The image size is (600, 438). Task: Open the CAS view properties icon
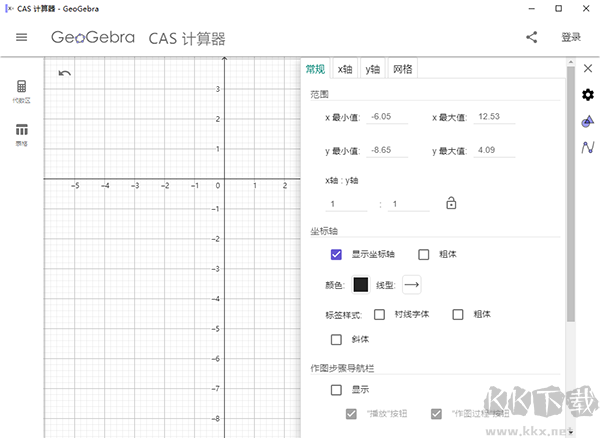point(588,148)
